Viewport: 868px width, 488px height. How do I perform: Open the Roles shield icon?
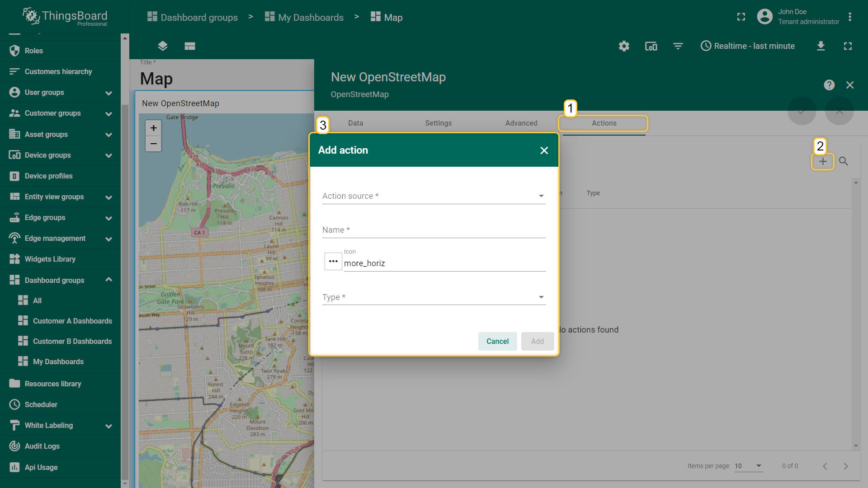[14, 51]
